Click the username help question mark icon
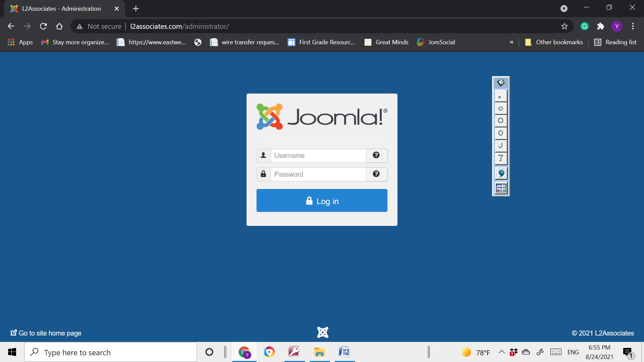Screen dimensions: 644x362 376,155
